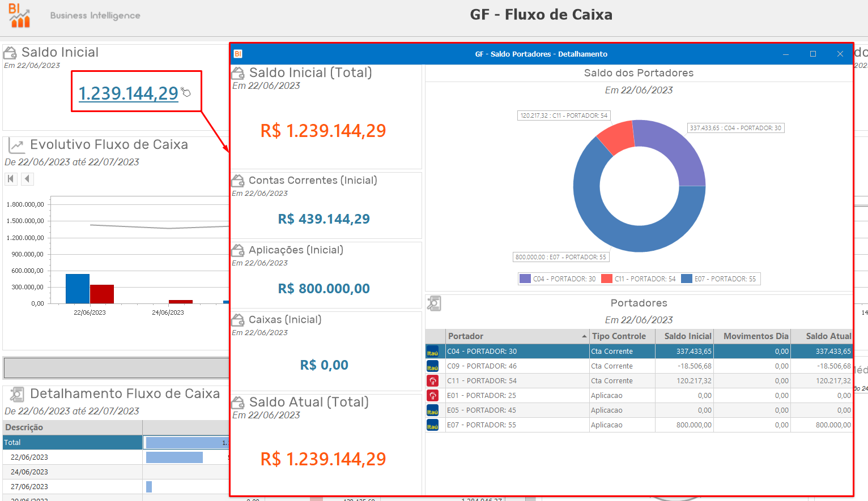Screen dimensions: 868x501
Task: Click the red bank icon for E01 - PORTADOR: 25
Action: pyautogui.click(x=433, y=396)
